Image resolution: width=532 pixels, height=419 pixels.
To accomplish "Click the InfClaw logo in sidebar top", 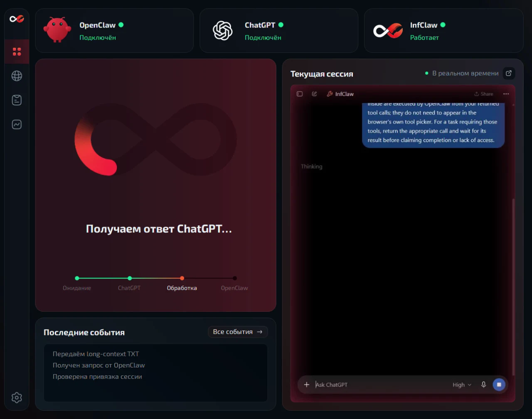I will 17,19.
